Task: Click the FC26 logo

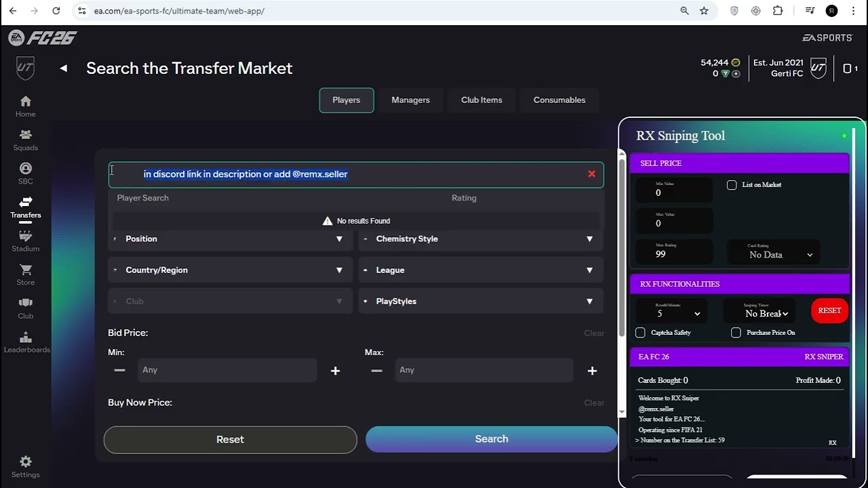Action: (x=42, y=38)
